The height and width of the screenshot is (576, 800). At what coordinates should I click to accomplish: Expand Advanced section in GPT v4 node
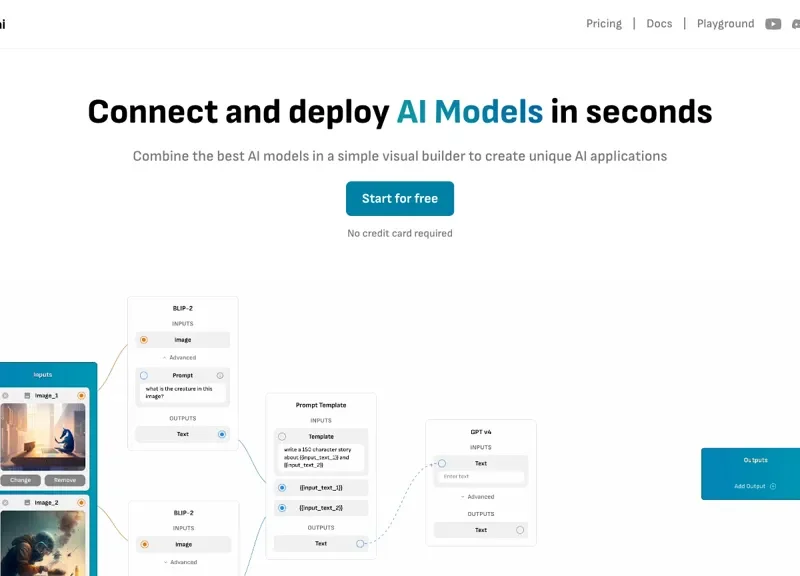(x=478, y=497)
